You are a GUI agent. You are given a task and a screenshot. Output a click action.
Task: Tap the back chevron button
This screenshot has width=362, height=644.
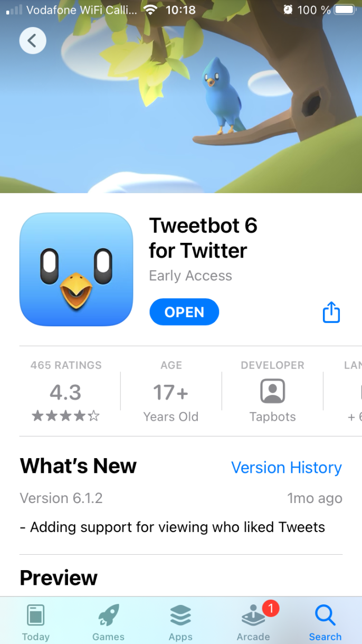pyautogui.click(x=33, y=41)
